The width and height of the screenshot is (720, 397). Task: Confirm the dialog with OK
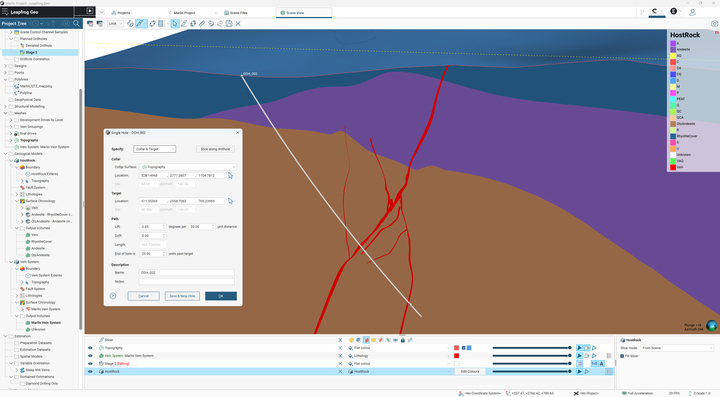click(x=221, y=296)
